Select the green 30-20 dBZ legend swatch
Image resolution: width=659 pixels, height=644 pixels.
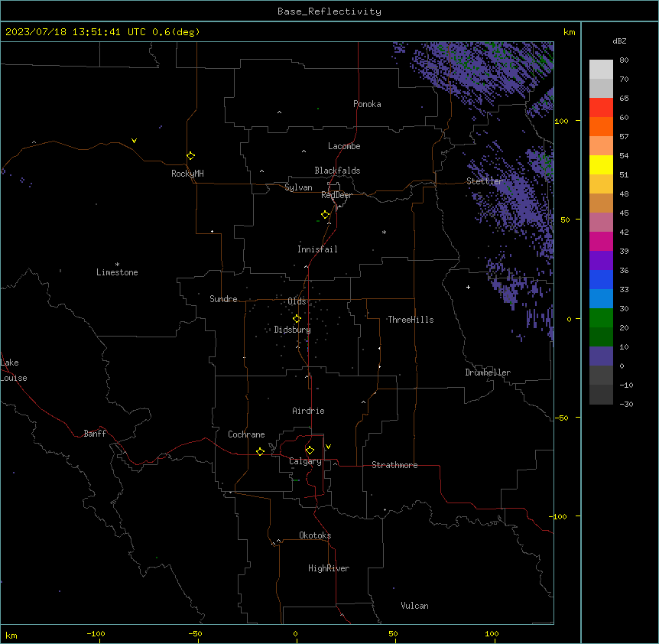coord(601,318)
